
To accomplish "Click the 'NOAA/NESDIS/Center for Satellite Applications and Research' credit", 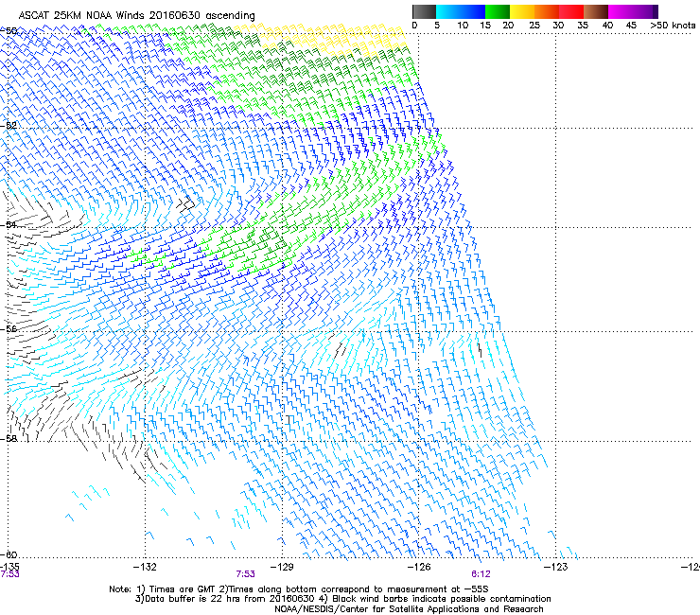I will [409, 609].
